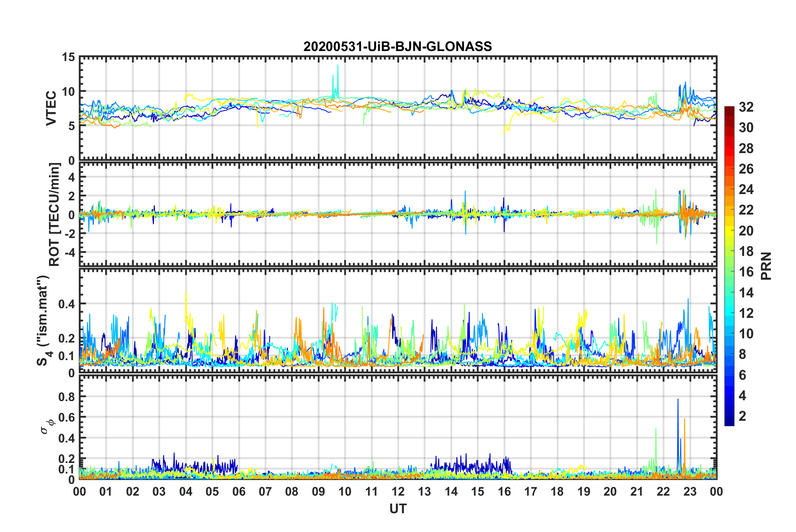Click sigma phi y-axis tick 0.8
The height and width of the screenshot is (532, 796).
tap(67, 396)
